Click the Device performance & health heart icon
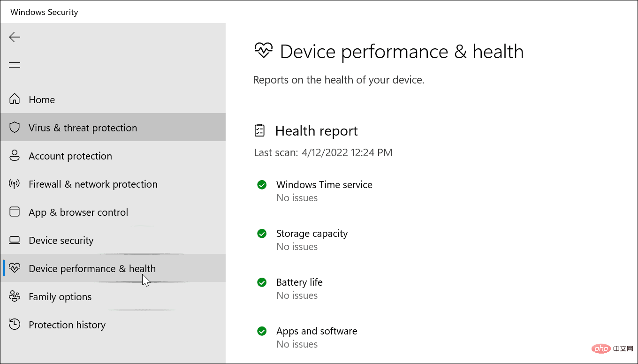 [x=15, y=268]
